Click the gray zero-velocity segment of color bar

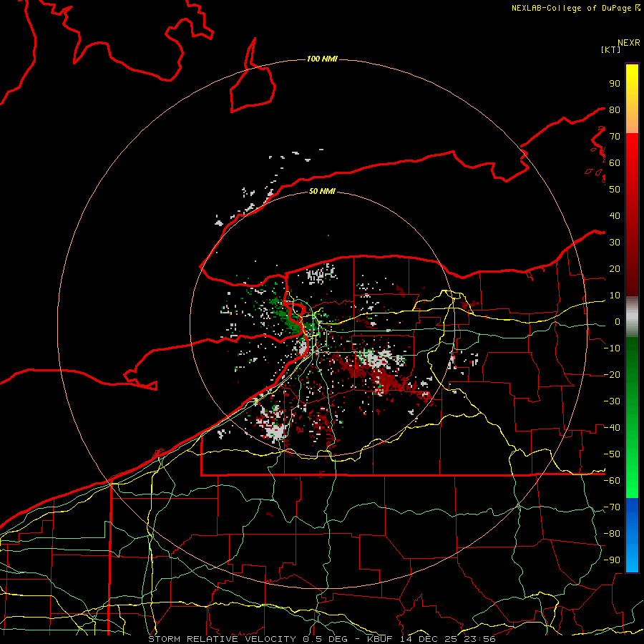[x=632, y=317]
